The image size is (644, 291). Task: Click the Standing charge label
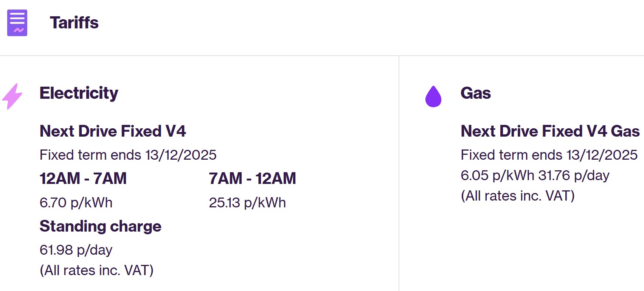point(100,226)
